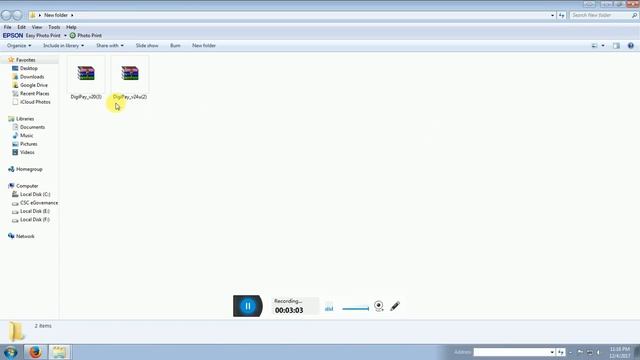Open the View menu

click(x=37, y=27)
